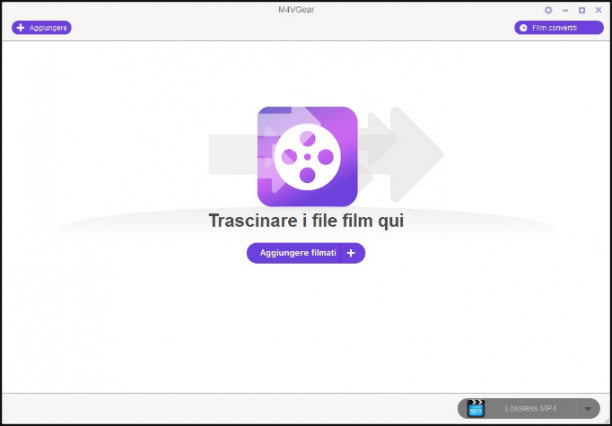
Task: Click the film reel logo
Action: point(307,157)
